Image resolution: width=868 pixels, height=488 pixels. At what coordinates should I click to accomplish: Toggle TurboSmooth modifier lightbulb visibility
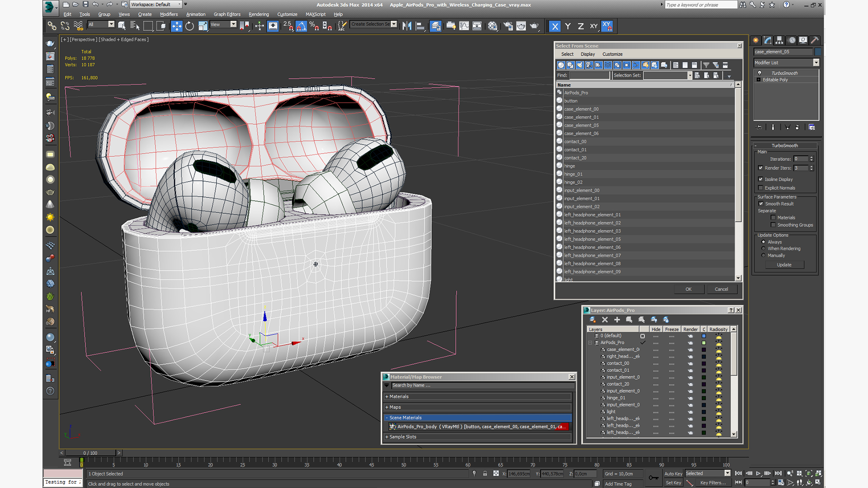pyautogui.click(x=759, y=73)
